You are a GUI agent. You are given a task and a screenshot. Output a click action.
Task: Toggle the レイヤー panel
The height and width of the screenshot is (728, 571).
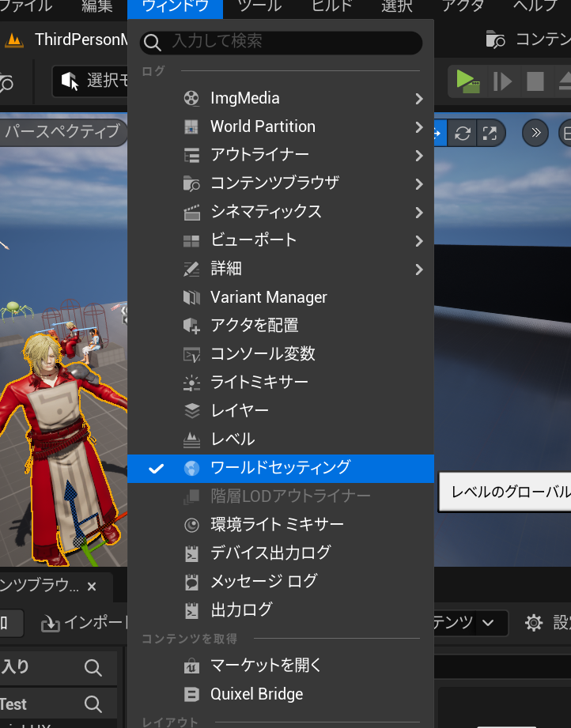[x=281, y=411]
